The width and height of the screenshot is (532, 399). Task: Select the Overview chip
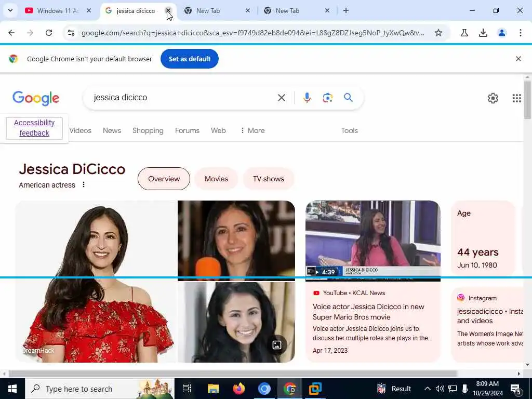(x=164, y=179)
